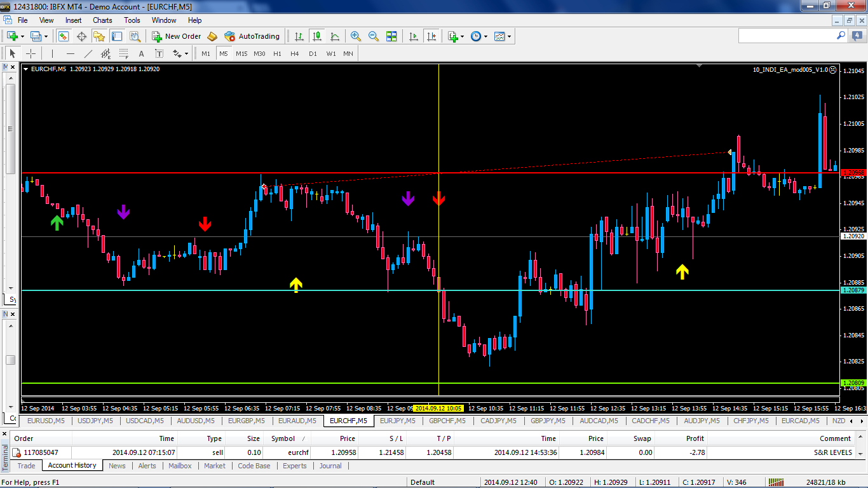Zoom out of the chart
The height and width of the screenshot is (488, 868).
374,36
